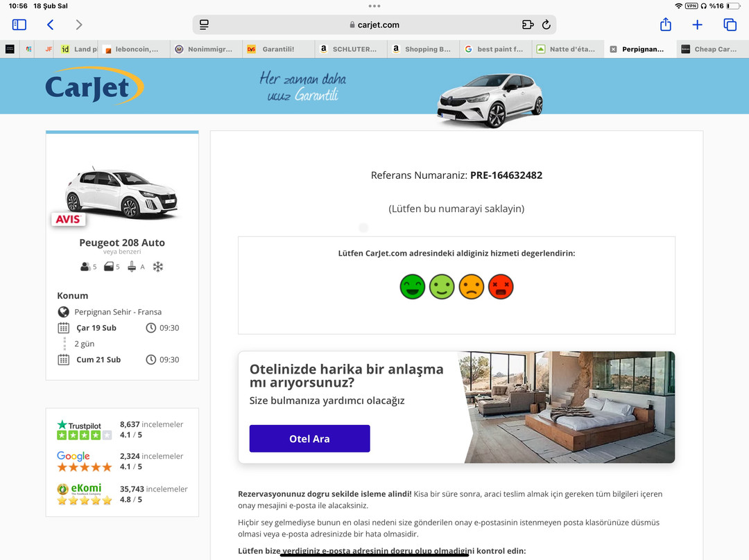Screen dimensions: 749x560
Task: Select the light green smiling face rating
Action: [442, 286]
